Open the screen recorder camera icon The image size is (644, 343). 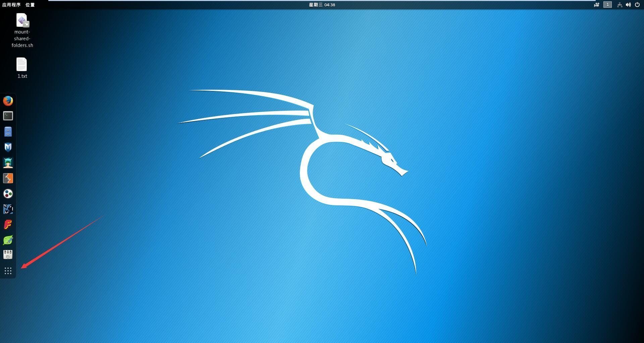(597, 5)
